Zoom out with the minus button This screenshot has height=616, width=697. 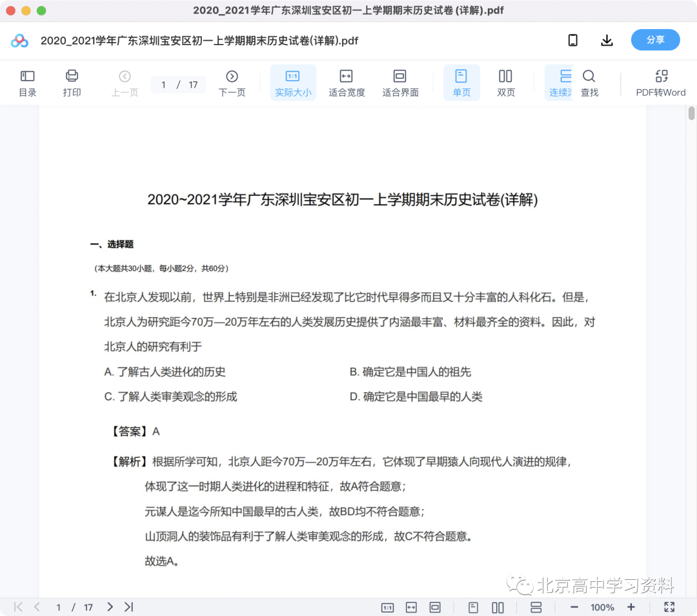[x=574, y=607]
